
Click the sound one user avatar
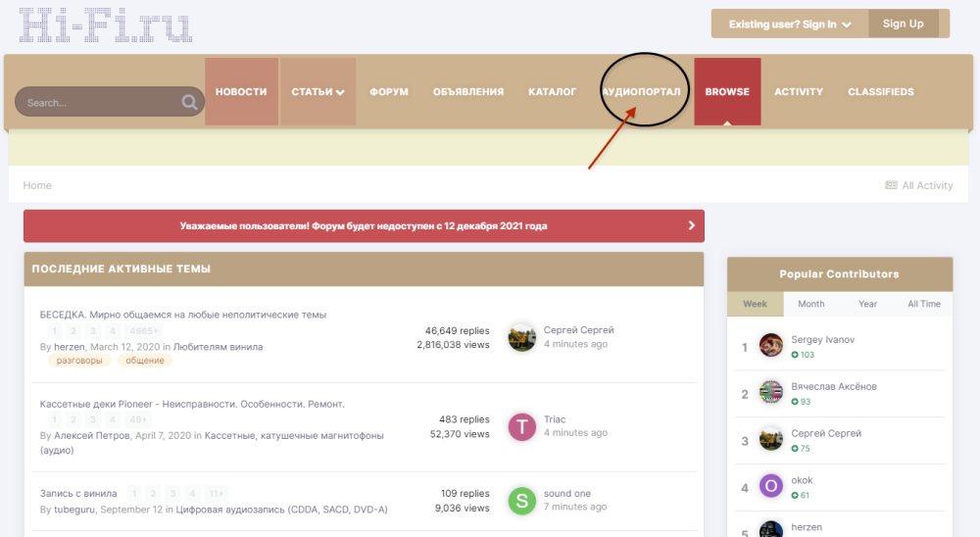click(522, 501)
